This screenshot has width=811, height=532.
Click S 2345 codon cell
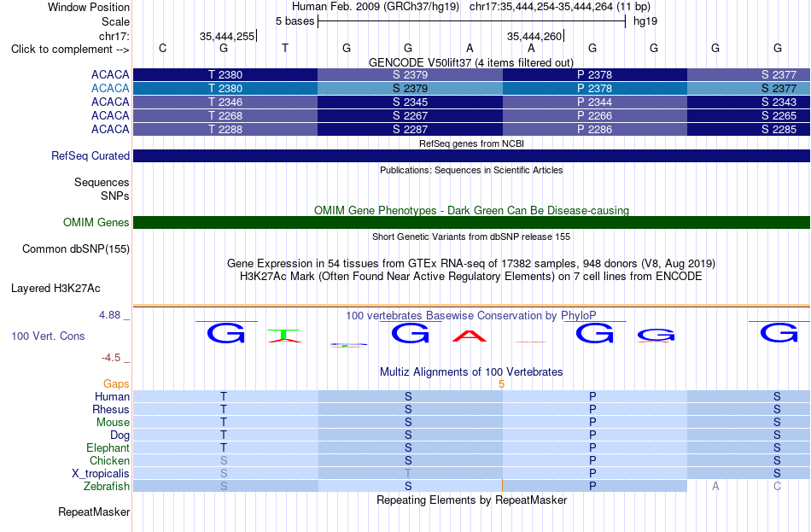pyautogui.click(x=410, y=102)
